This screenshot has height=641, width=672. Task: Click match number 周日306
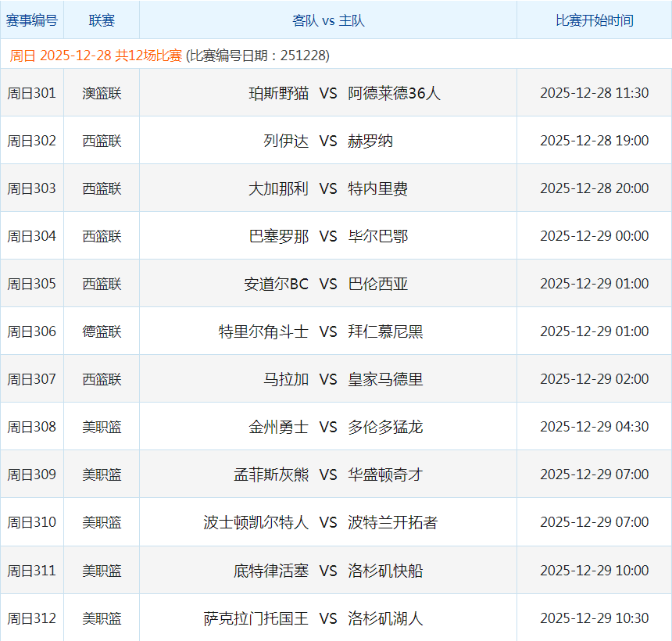[x=32, y=331]
